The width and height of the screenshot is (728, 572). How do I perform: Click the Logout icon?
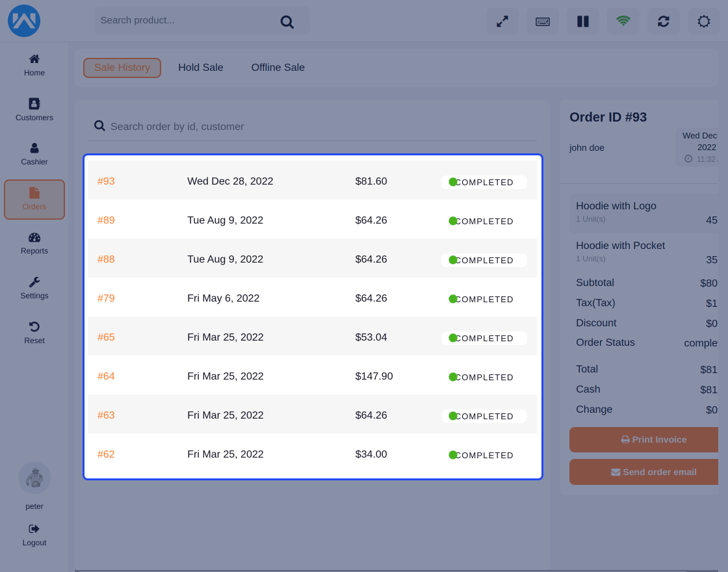[x=34, y=533]
